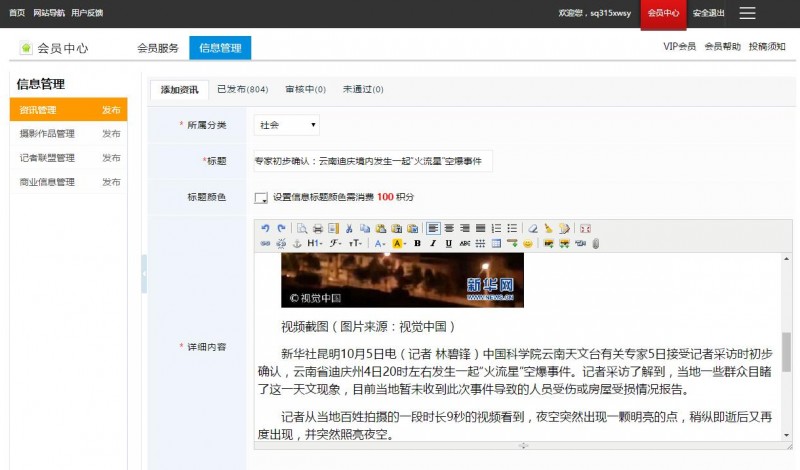Open the 未通过(0) tab
Viewport: 800px width, 470px height.
(x=363, y=89)
